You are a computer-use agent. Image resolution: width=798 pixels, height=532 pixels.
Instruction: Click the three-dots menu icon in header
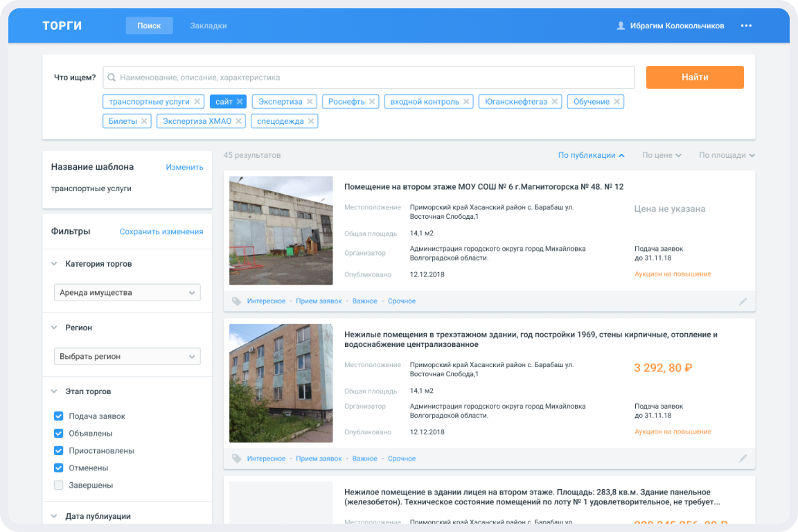pyautogui.click(x=746, y=26)
